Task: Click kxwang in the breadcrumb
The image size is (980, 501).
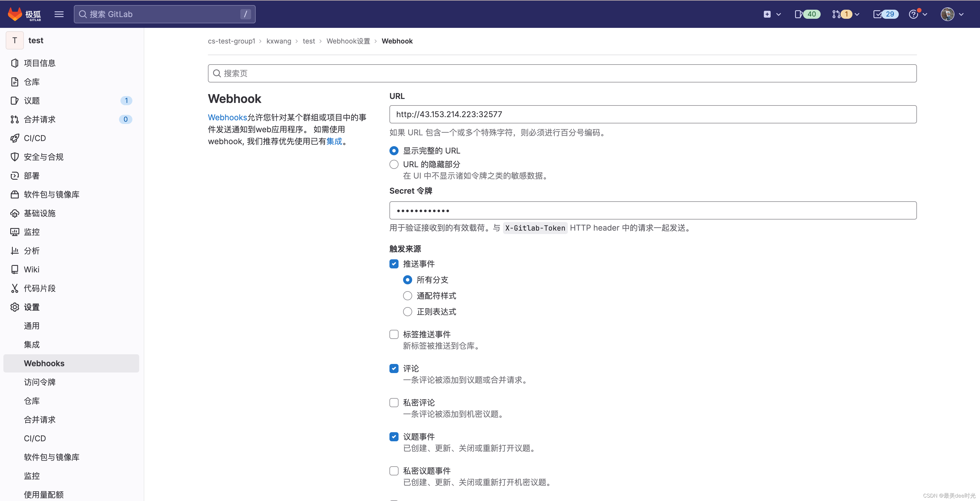Action: click(x=279, y=41)
